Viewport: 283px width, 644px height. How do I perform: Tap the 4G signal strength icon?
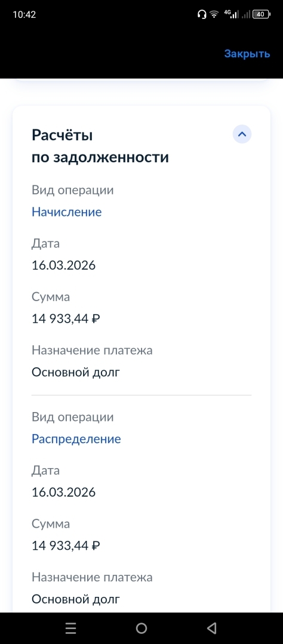point(231,14)
